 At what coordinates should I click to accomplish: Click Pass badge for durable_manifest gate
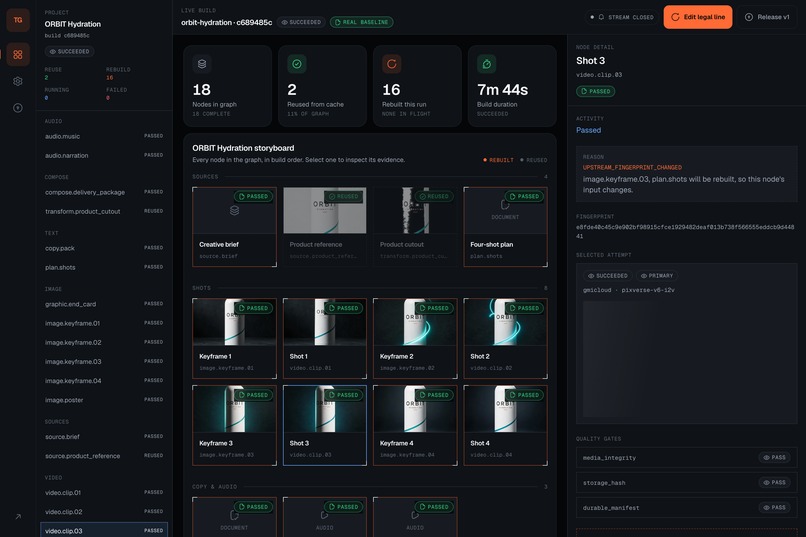click(775, 508)
